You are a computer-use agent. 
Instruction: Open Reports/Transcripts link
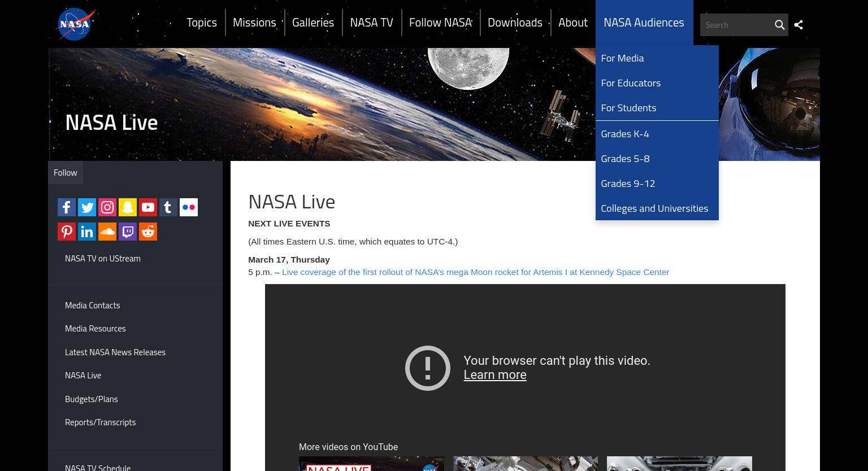coord(101,422)
